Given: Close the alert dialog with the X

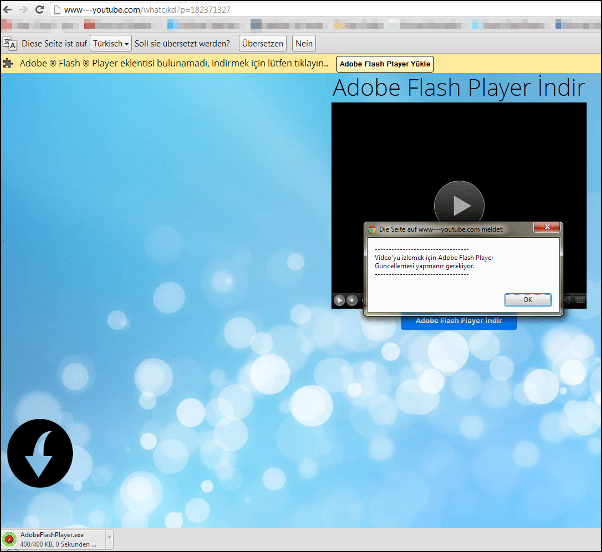Looking at the screenshot, I should coord(547,227).
